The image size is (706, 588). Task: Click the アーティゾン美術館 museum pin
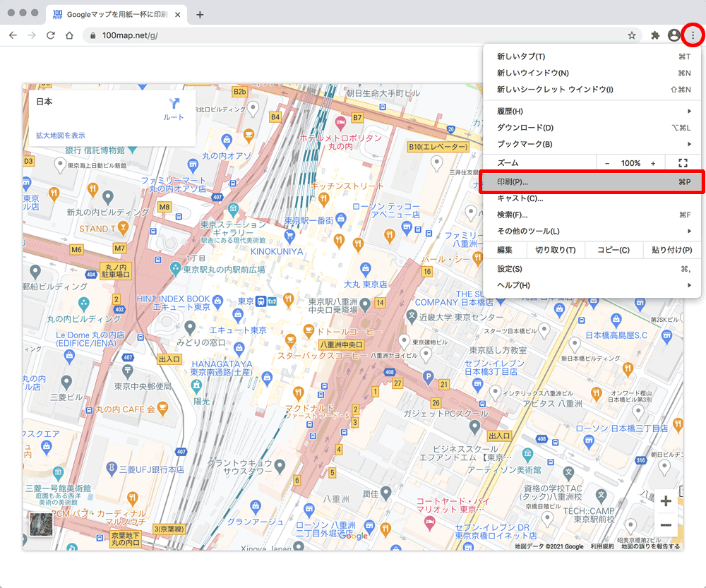point(527,454)
